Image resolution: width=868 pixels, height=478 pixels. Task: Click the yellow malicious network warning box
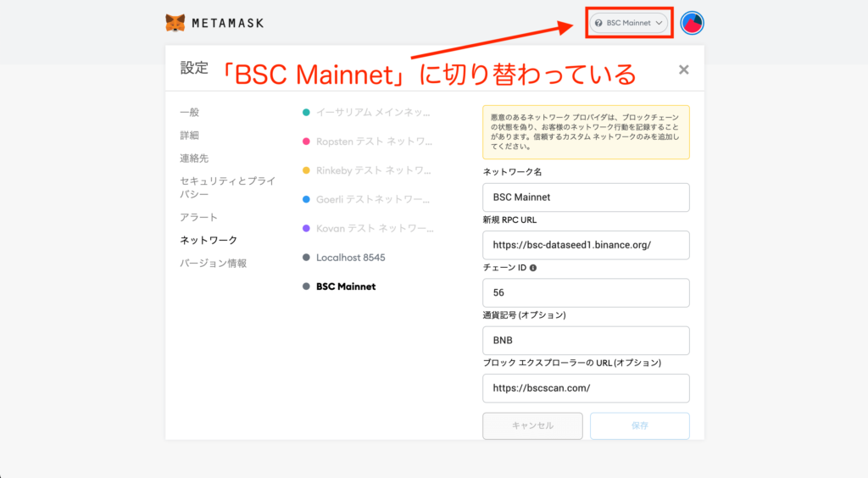(586, 132)
